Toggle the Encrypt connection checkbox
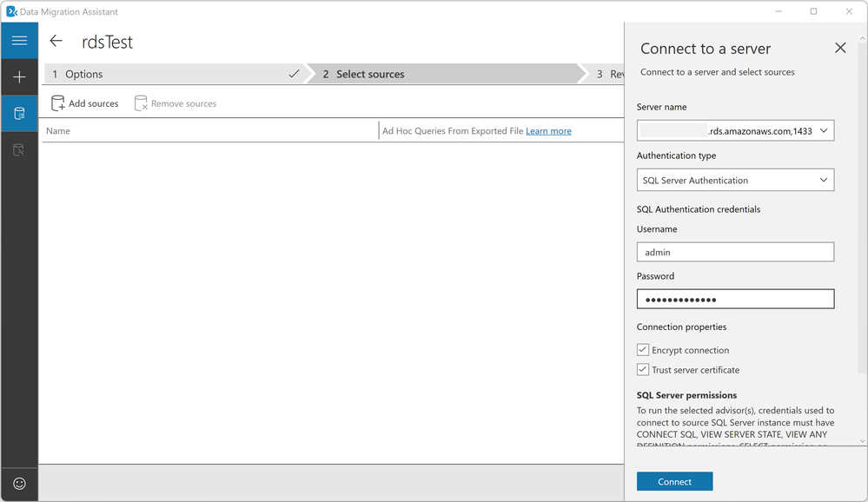 (x=643, y=350)
